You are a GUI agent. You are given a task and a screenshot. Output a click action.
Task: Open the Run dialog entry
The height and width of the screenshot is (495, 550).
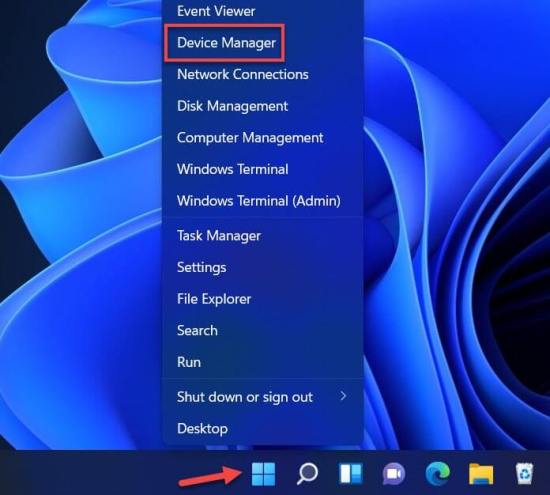click(262, 362)
